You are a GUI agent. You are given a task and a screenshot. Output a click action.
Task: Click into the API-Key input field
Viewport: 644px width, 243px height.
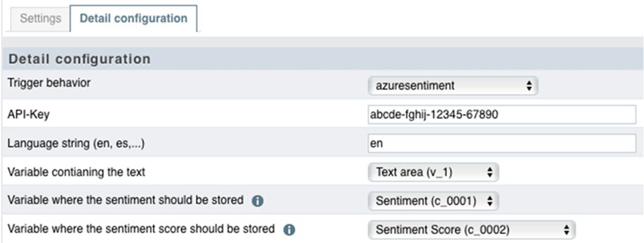502,115
